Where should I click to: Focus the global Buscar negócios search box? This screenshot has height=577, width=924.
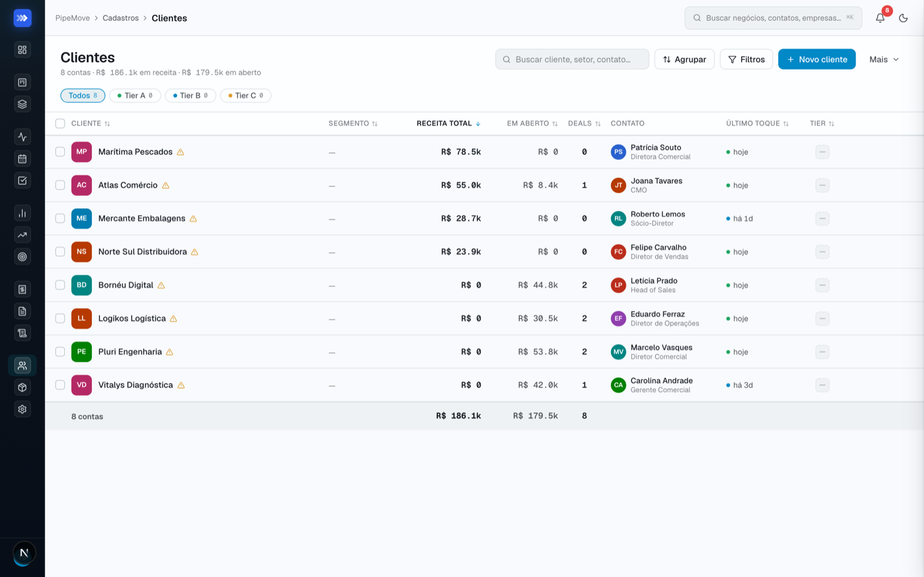click(773, 18)
